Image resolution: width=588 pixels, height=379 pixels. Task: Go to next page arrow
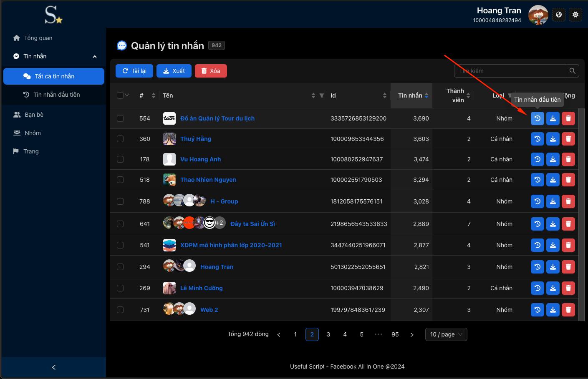[412, 334]
